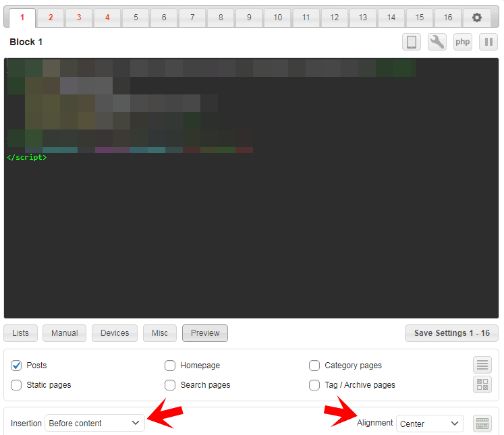Screen dimensions: 504x435
Task: Enable the Search pages checkbox
Action: (x=170, y=385)
